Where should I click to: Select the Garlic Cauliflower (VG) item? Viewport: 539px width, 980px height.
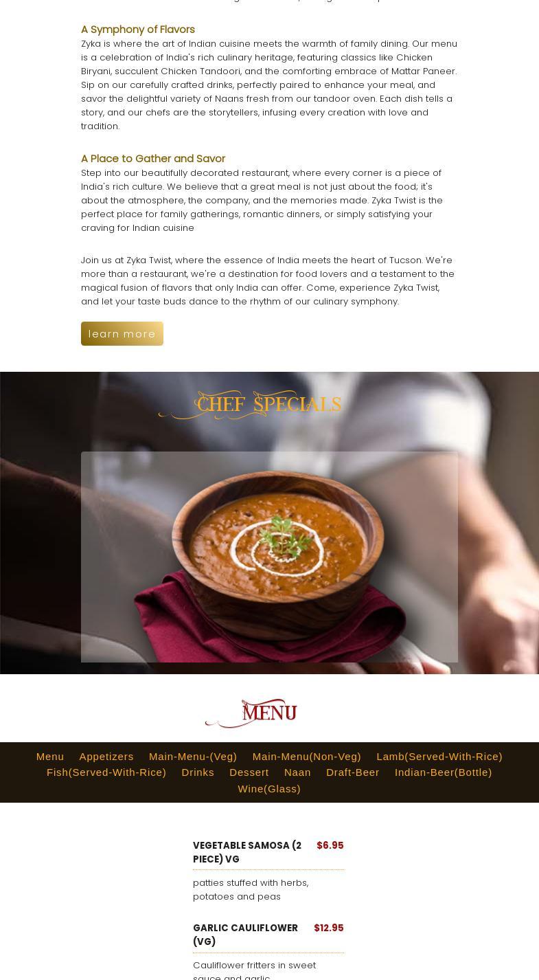click(x=246, y=935)
